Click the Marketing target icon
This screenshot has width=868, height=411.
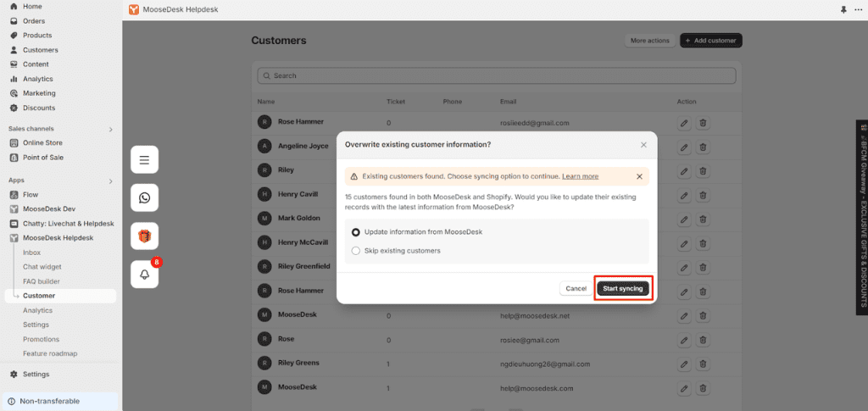tap(14, 93)
